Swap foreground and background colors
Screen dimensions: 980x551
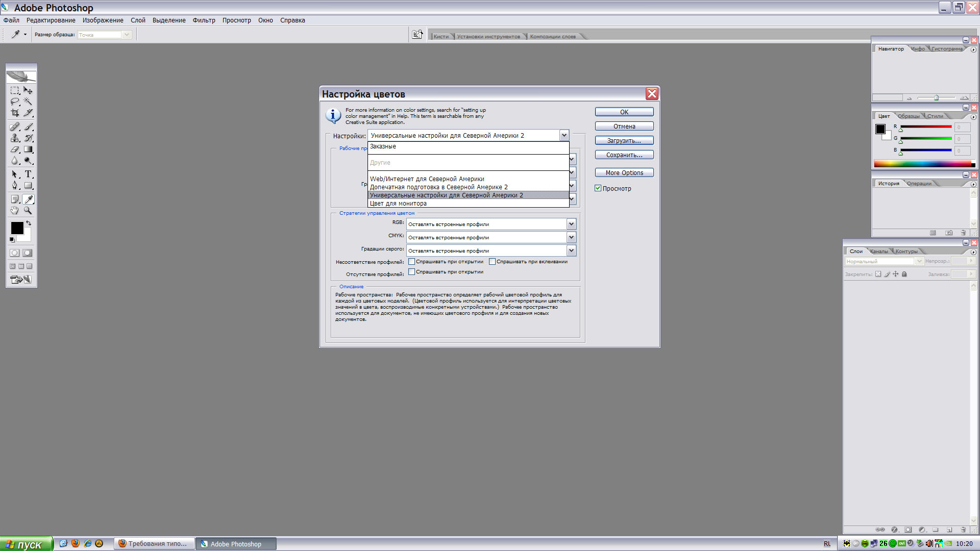pyautogui.click(x=29, y=223)
